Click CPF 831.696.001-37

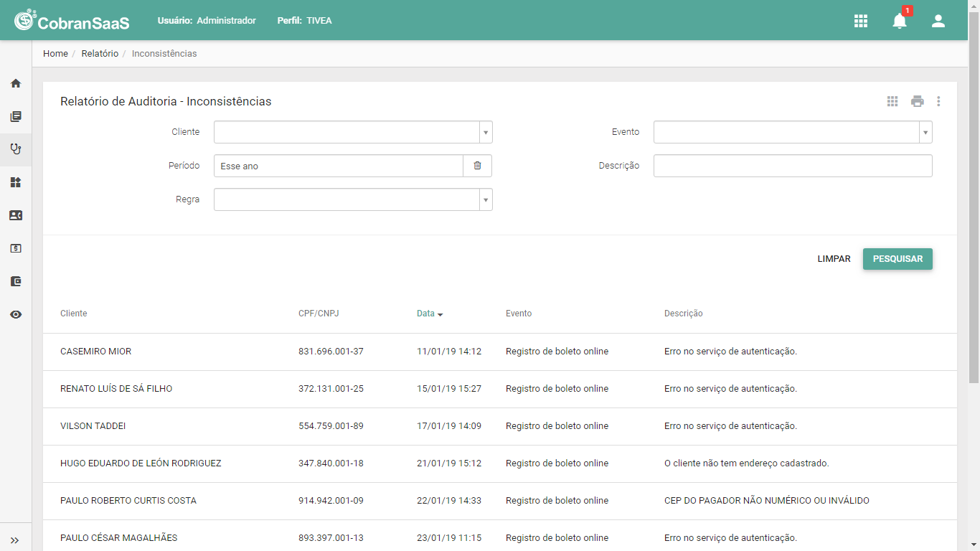tap(331, 352)
